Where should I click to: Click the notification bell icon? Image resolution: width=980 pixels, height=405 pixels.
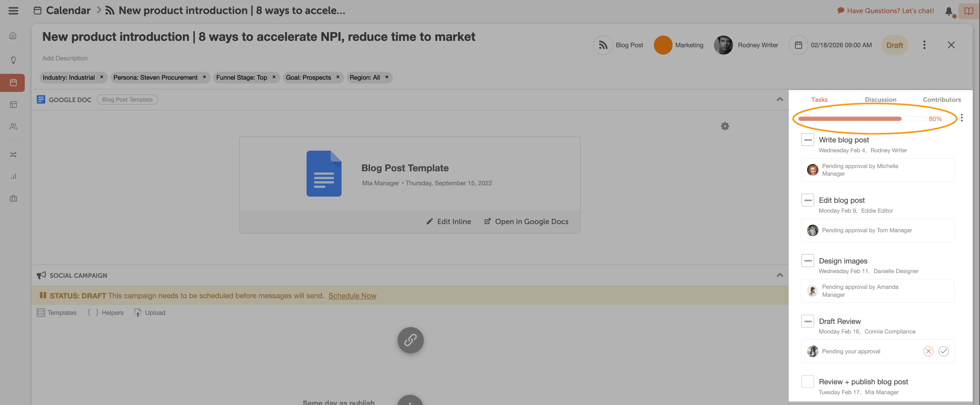point(949,11)
